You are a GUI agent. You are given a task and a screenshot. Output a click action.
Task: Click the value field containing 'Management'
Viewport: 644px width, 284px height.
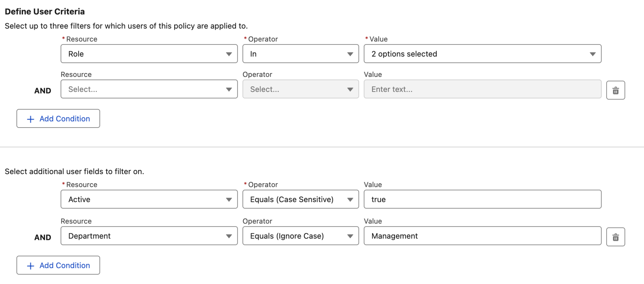pos(483,236)
